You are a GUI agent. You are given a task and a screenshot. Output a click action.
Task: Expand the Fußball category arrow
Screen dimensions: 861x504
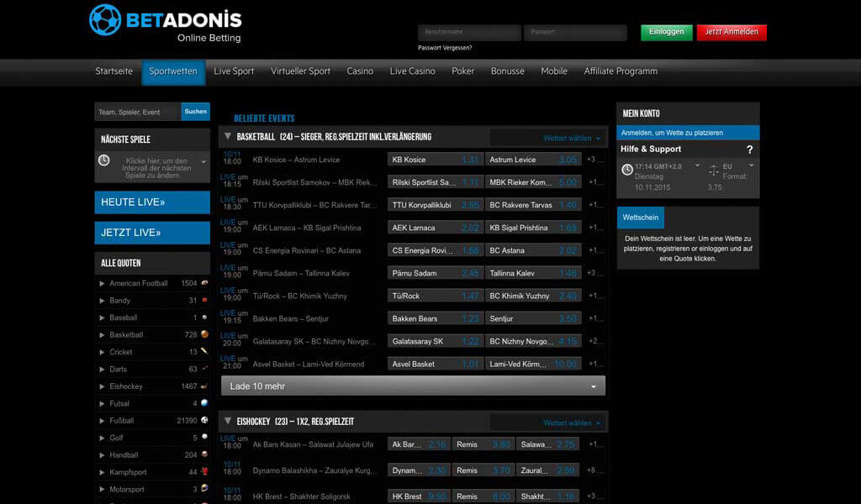[x=102, y=421]
